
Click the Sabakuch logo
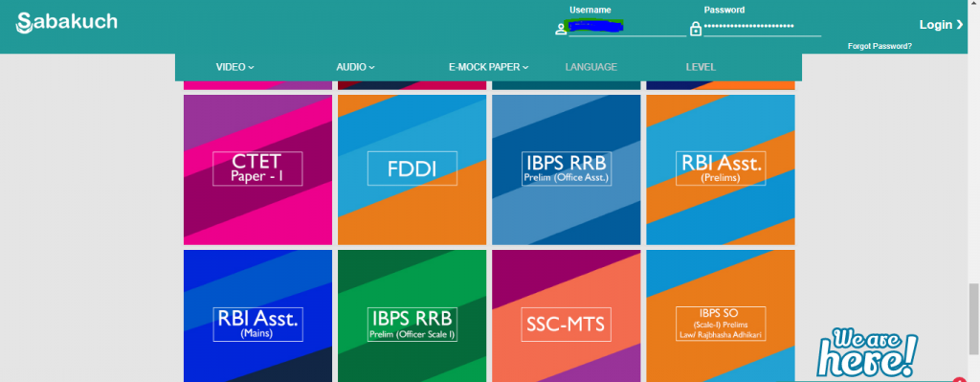66,24
